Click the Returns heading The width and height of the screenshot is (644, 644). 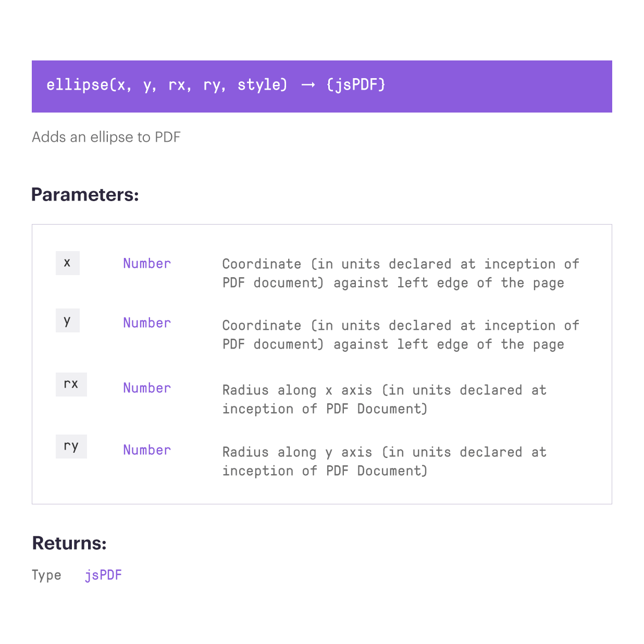click(69, 543)
